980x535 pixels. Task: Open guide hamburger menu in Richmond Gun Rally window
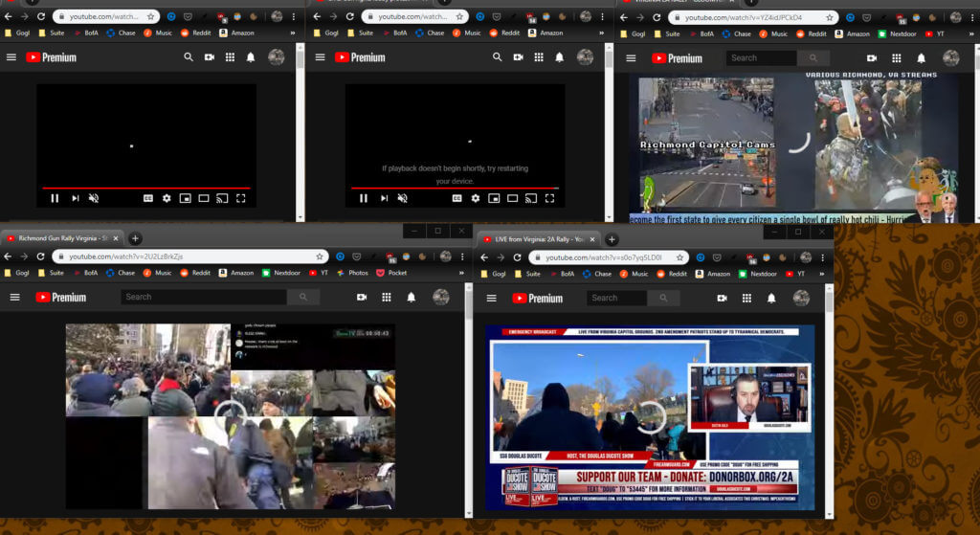[15, 297]
